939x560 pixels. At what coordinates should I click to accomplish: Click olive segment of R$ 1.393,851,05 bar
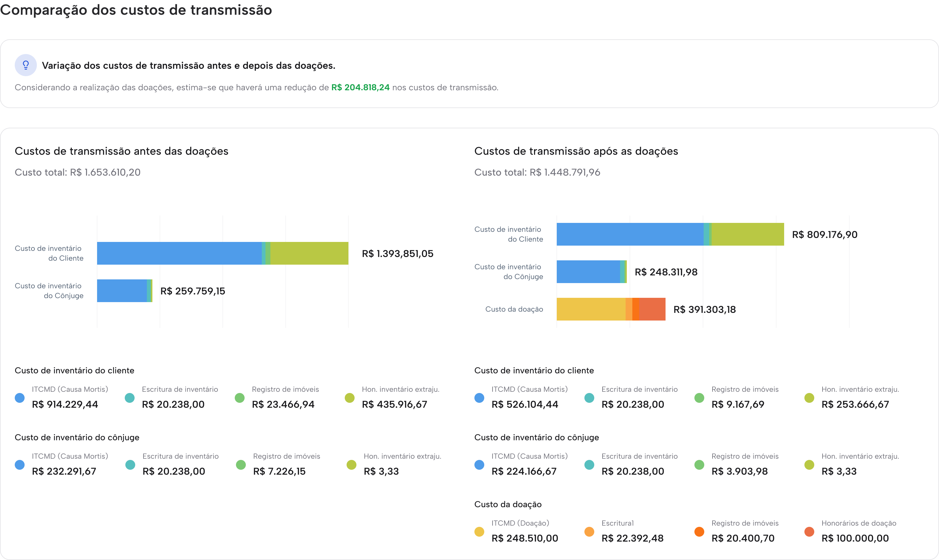[x=309, y=253]
